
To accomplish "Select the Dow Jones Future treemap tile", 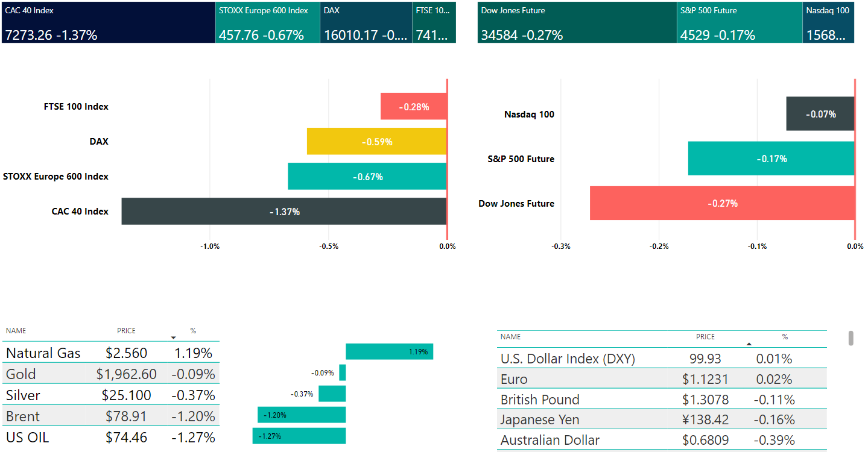I will pyautogui.click(x=577, y=22).
